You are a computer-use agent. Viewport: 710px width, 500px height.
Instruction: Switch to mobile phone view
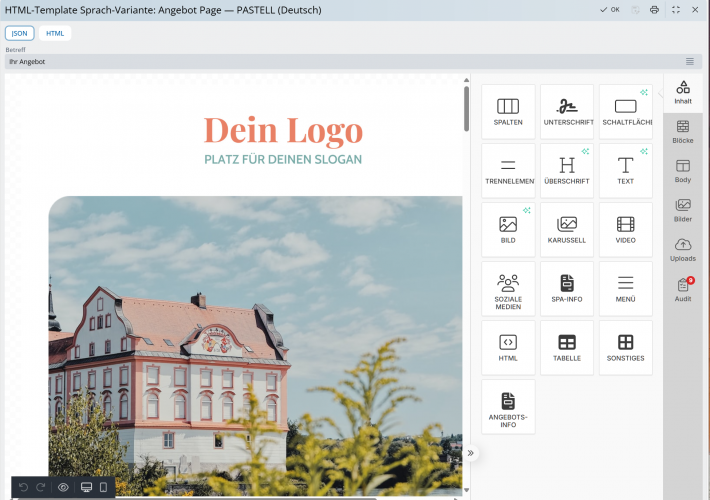click(103, 487)
